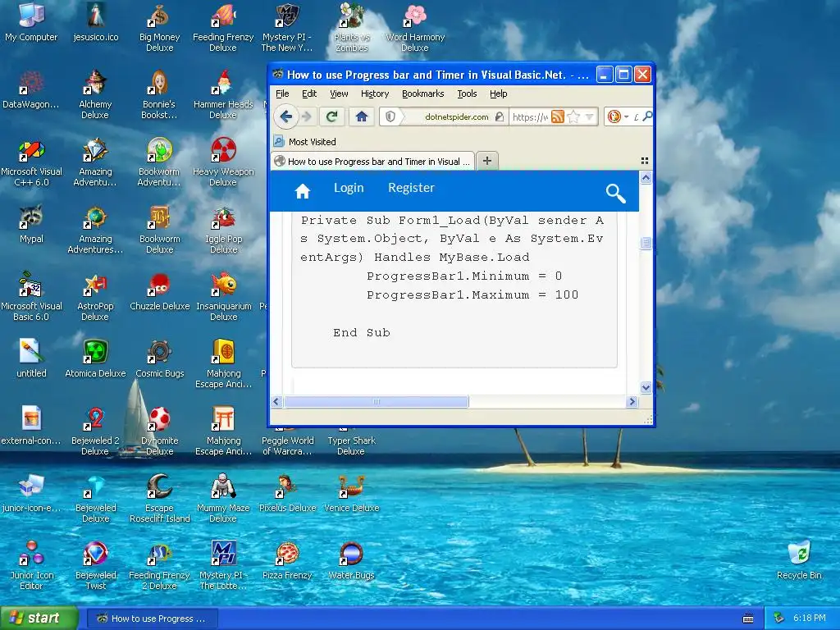Bookmark the page with the star icon
The width and height of the screenshot is (840, 630).
point(573,116)
